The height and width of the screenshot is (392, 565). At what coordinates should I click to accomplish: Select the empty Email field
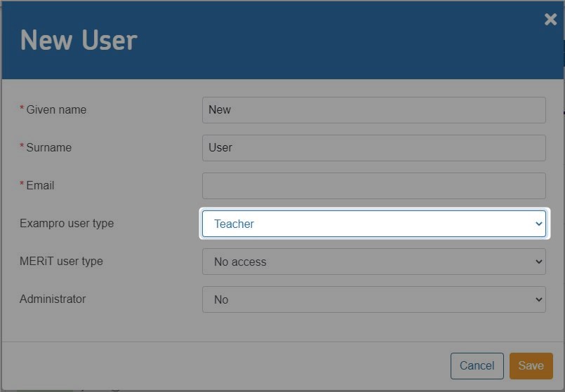click(x=373, y=186)
